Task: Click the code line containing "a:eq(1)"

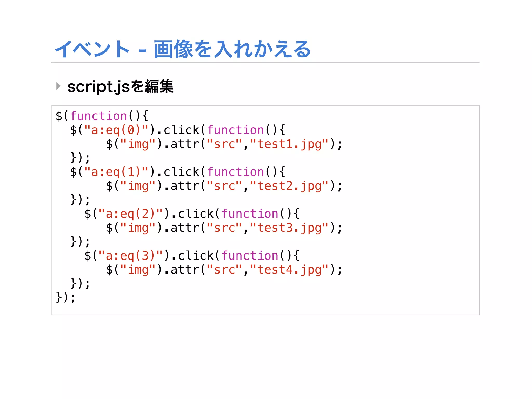Action: coord(178,172)
